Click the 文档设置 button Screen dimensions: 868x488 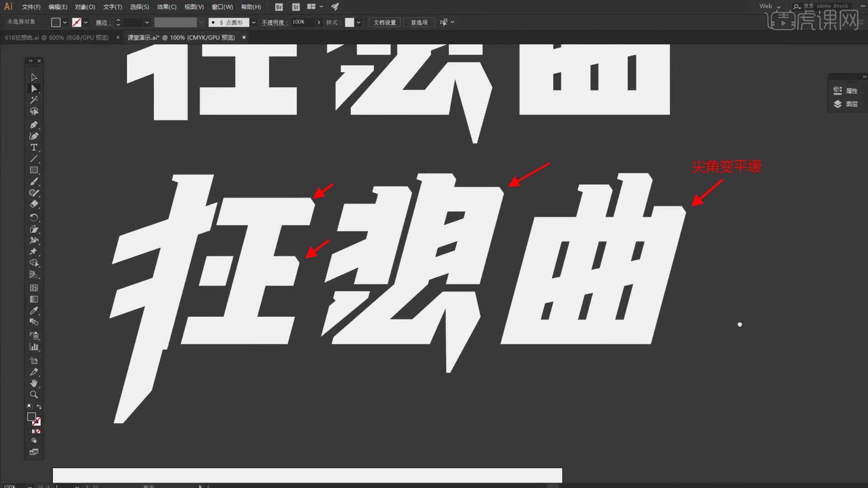384,23
